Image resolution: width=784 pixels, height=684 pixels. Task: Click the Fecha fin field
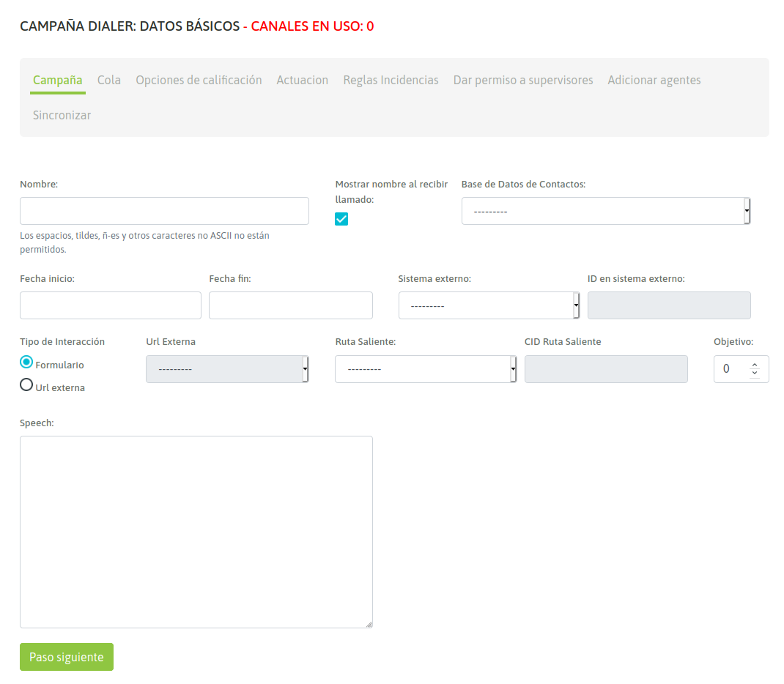tap(290, 305)
